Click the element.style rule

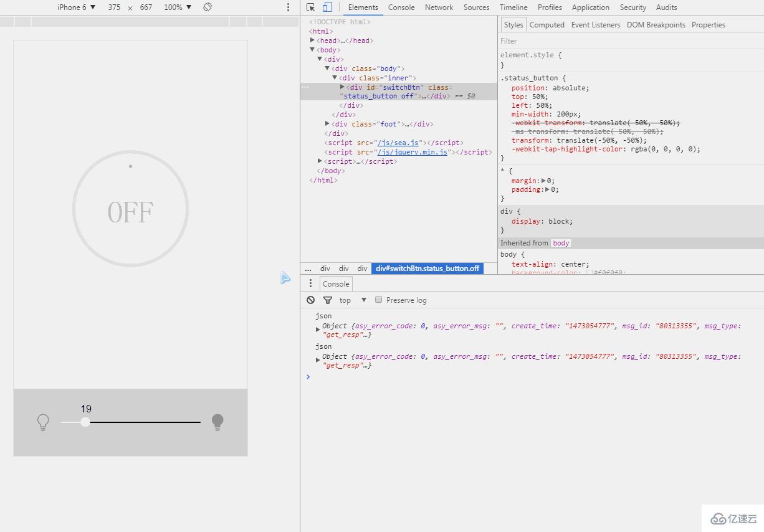point(531,55)
